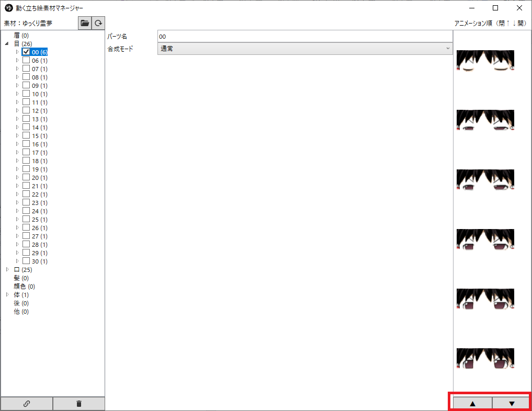Expand the 00 (6) part node
Viewport: 532px width, 411px height.
coord(17,52)
